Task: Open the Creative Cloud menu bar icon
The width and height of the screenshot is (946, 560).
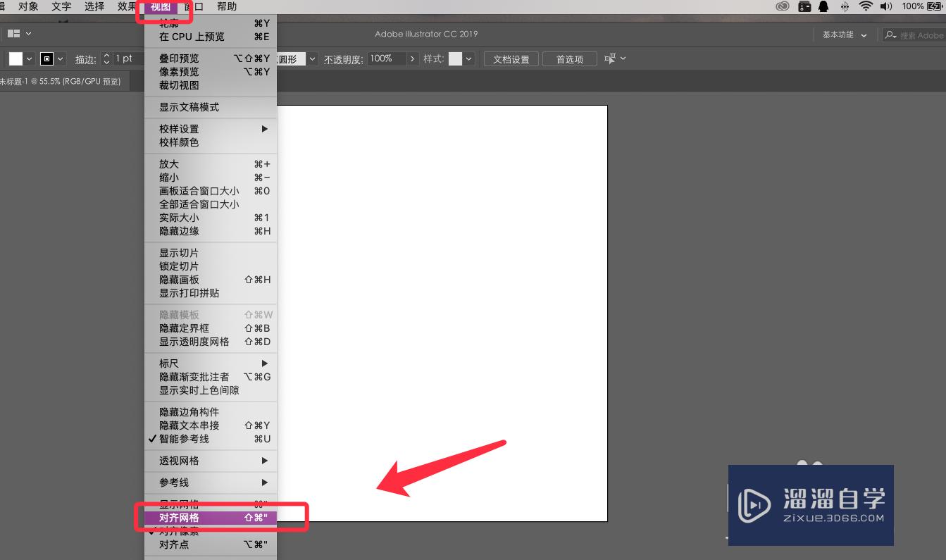Action: click(x=782, y=6)
